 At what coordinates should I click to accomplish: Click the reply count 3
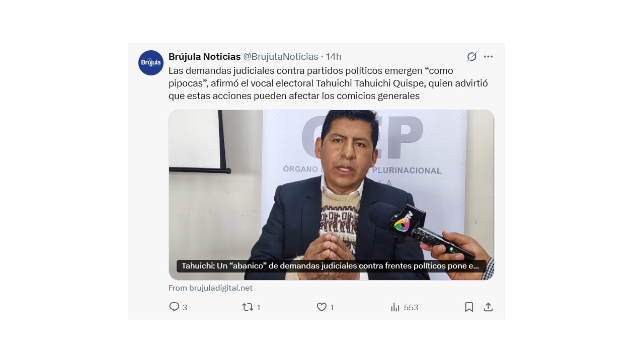click(x=185, y=307)
